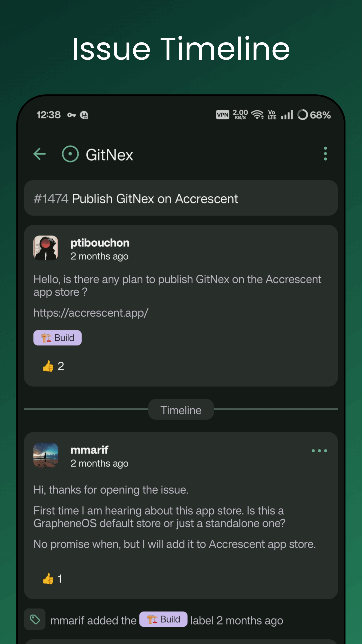Tap the VPN status bar icon
This screenshot has width=362, height=644.
pyautogui.click(x=222, y=115)
